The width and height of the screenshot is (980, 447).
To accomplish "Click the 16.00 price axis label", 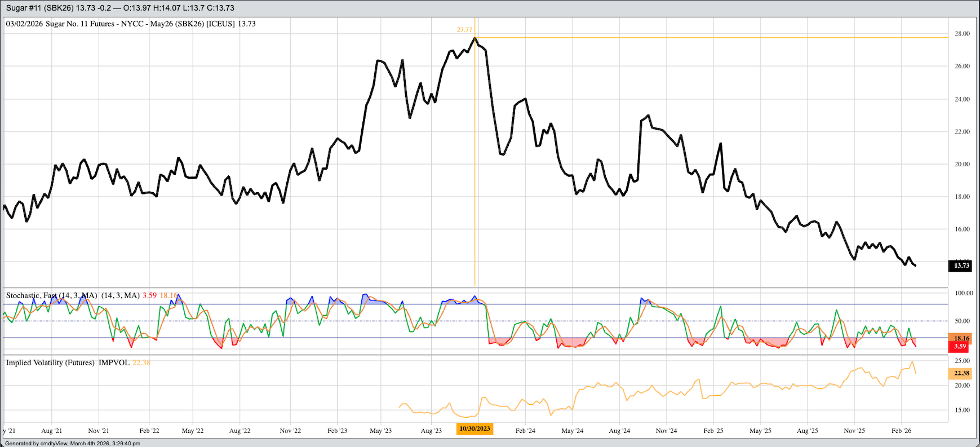I will point(962,229).
